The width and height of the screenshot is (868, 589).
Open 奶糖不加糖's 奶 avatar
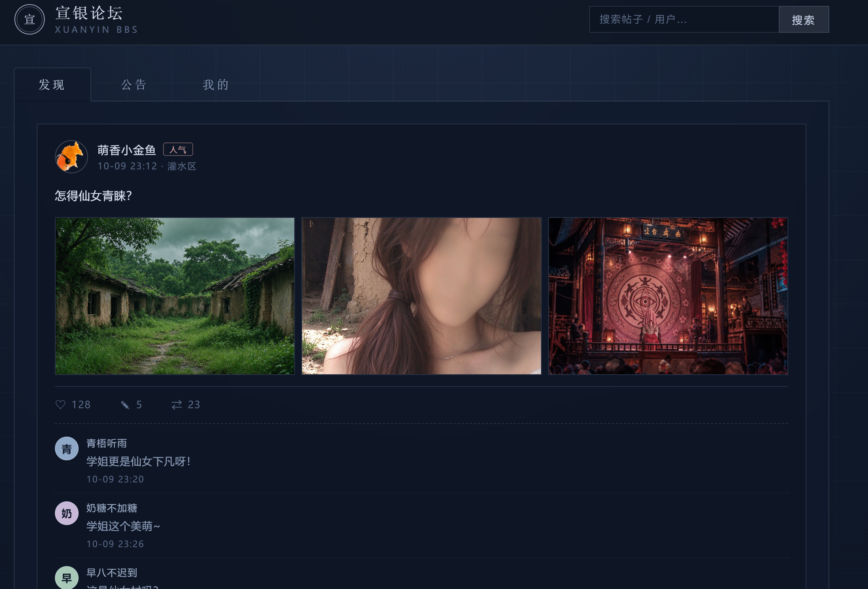(67, 513)
